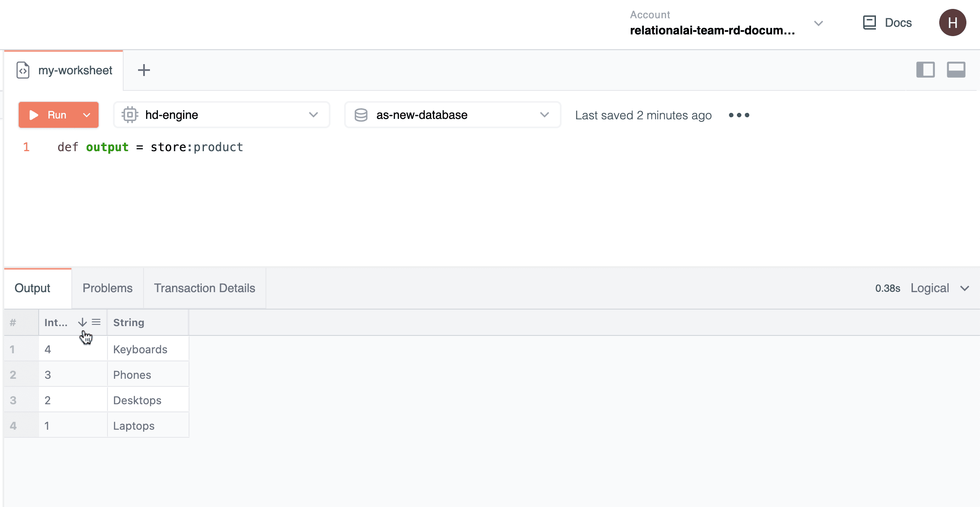
Task: Toggle the bottom panel layout icon
Action: point(956,70)
